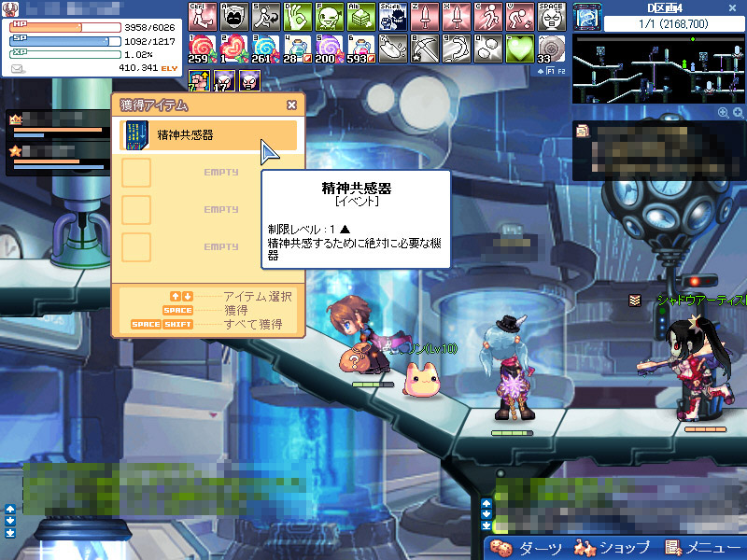The width and height of the screenshot is (747, 560).
Task: Click the money amount 410,341 ELY
Action: click(x=148, y=68)
